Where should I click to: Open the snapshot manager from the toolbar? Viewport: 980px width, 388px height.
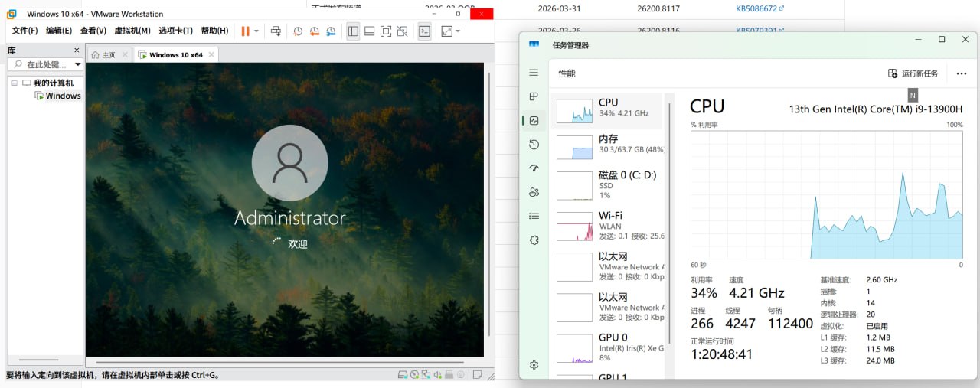(331, 31)
